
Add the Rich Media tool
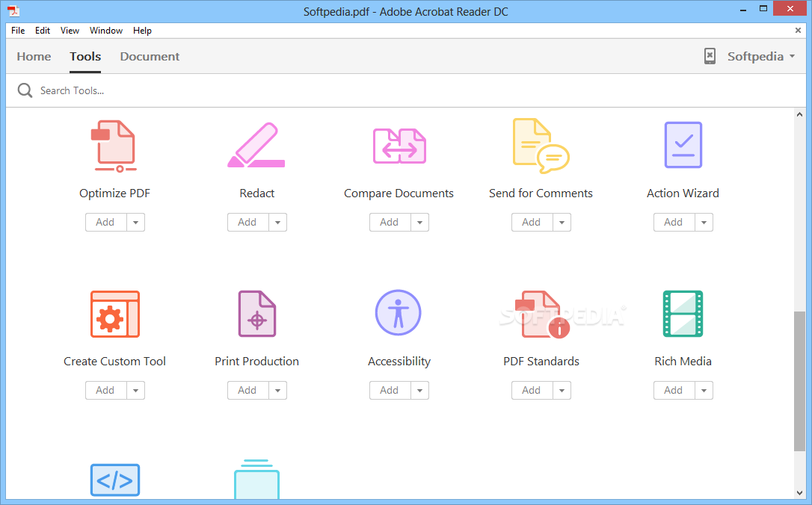click(x=674, y=390)
